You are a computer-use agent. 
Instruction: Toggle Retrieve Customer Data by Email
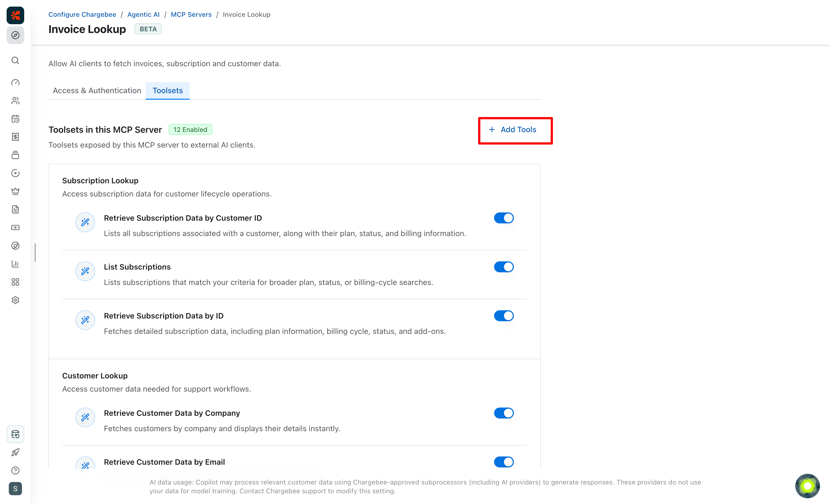pos(504,462)
